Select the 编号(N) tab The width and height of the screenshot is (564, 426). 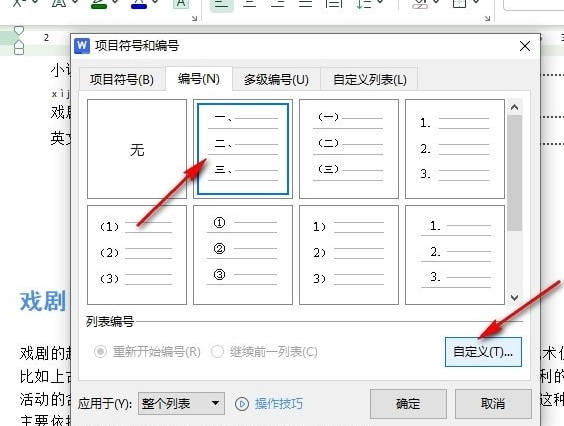pyautogui.click(x=199, y=78)
